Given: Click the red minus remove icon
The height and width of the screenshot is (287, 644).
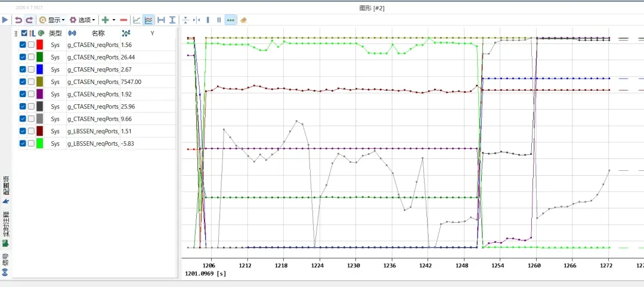Looking at the screenshot, I should [123, 20].
